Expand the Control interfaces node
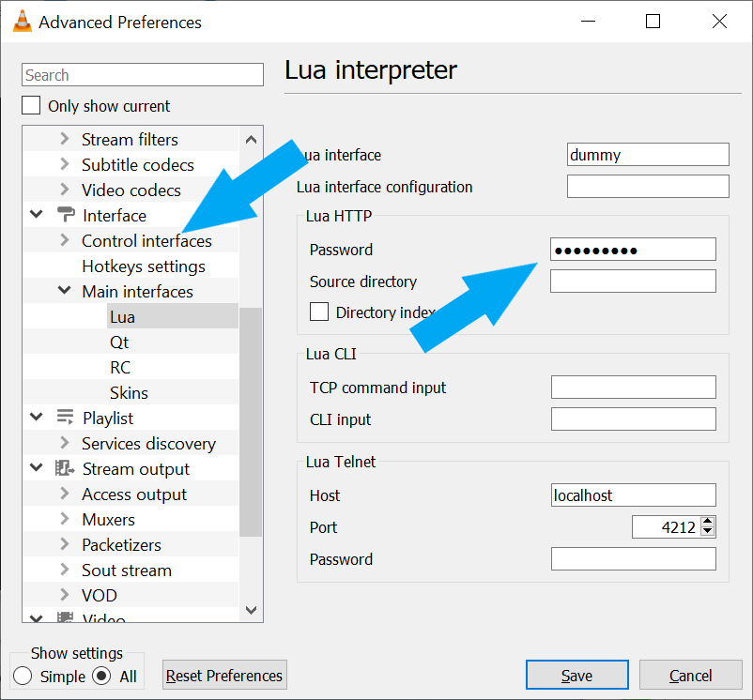The height and width of the screenshot is (700, 753). pyautogui.click(x=65, y=240)
